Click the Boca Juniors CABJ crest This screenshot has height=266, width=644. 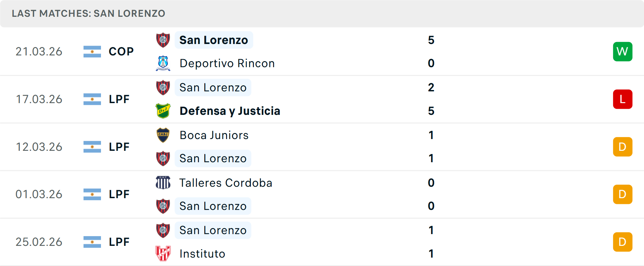tap(163, 135)
